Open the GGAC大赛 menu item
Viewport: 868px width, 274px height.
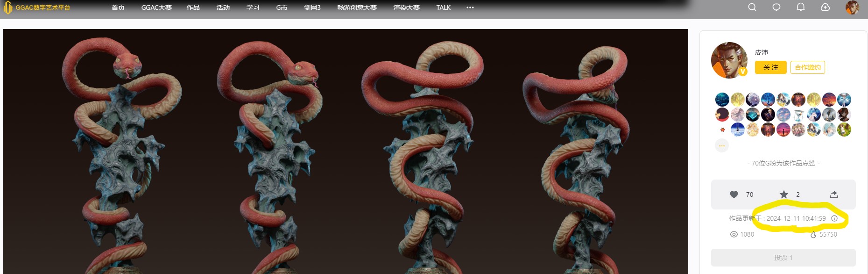(156, 7)
